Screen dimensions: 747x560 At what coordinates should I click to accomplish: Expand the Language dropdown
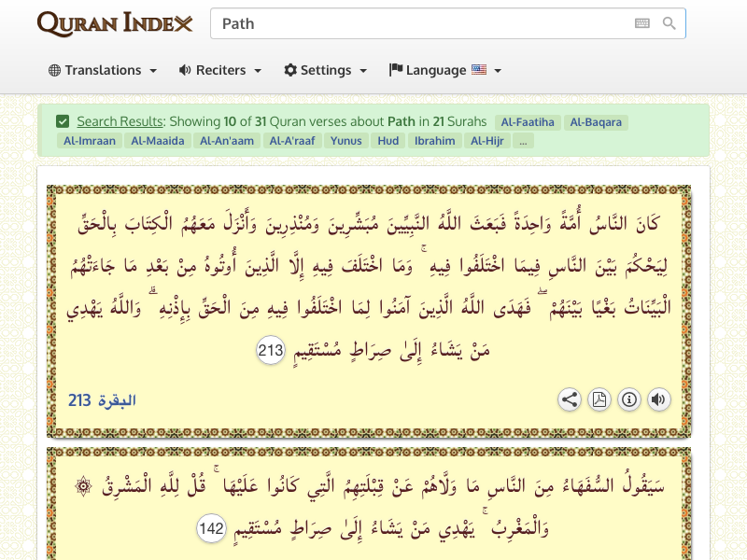pyautogui.click(x=445, y=70)
